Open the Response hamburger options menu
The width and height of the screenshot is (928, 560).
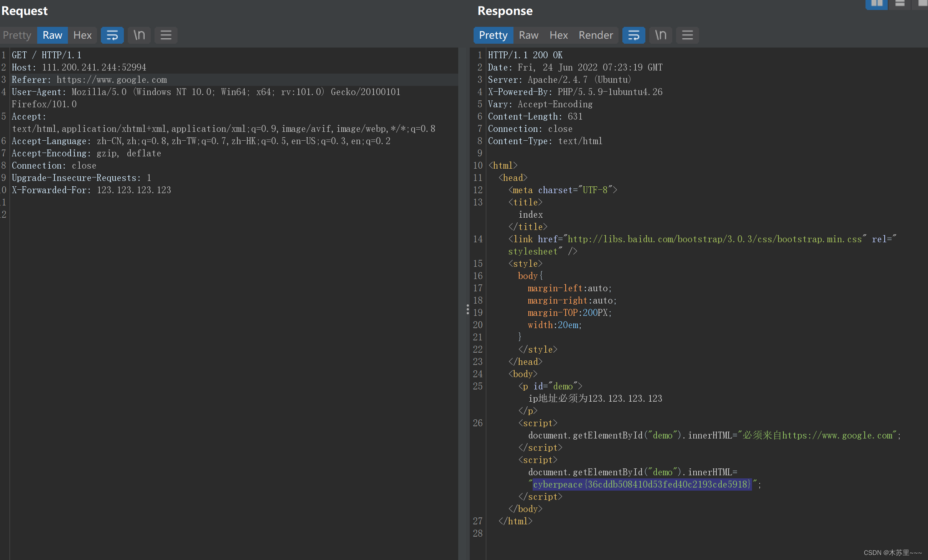688,35
